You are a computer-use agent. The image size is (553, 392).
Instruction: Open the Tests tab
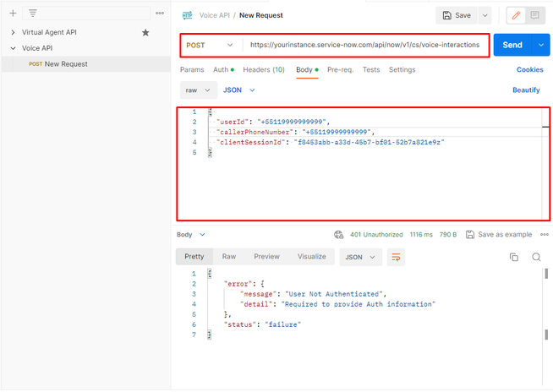coord(371,70)
